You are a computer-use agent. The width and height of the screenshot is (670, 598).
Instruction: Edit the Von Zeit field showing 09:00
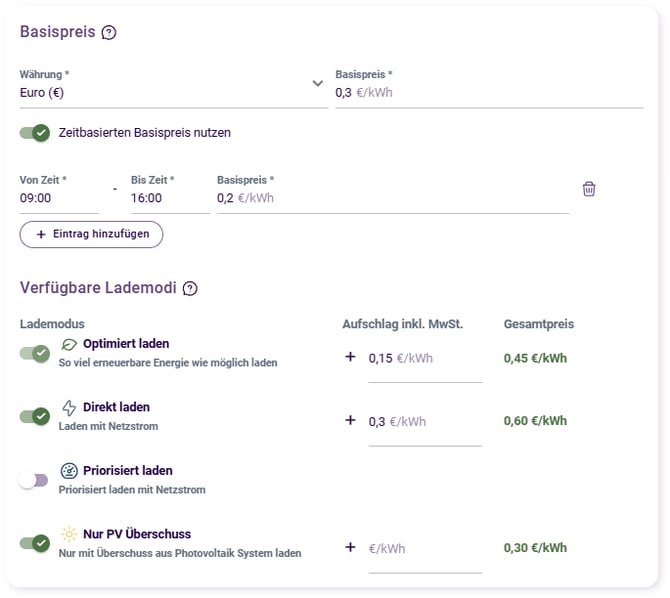(59, 193)
